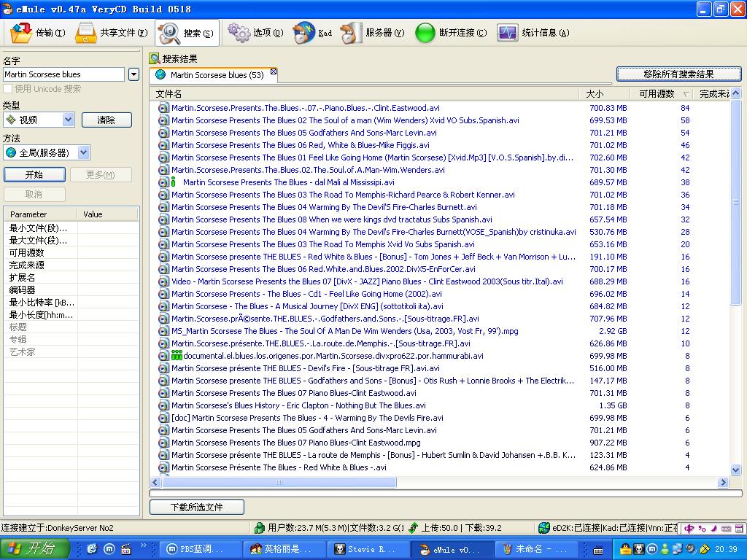Open the 方法 search method dropdown
The width and height of the screenshot is (747, 560).
click(x=83, y=152)
